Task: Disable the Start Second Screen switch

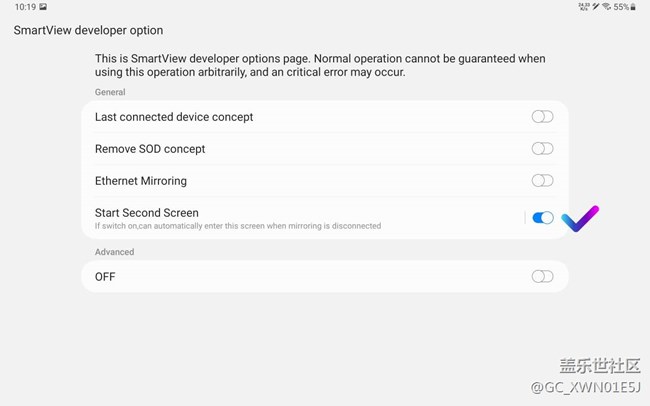Action: (x=542, y=218)
